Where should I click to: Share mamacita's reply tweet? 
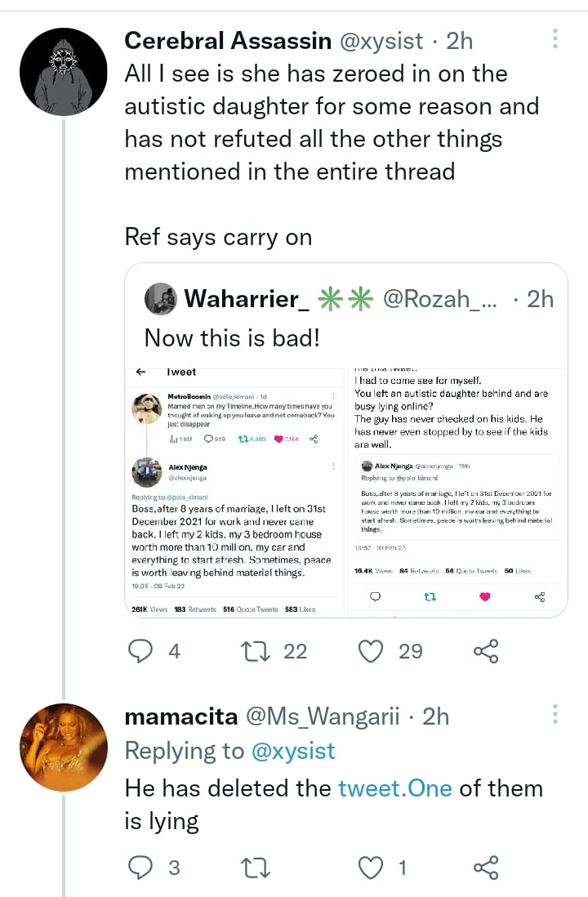[486, 868]
